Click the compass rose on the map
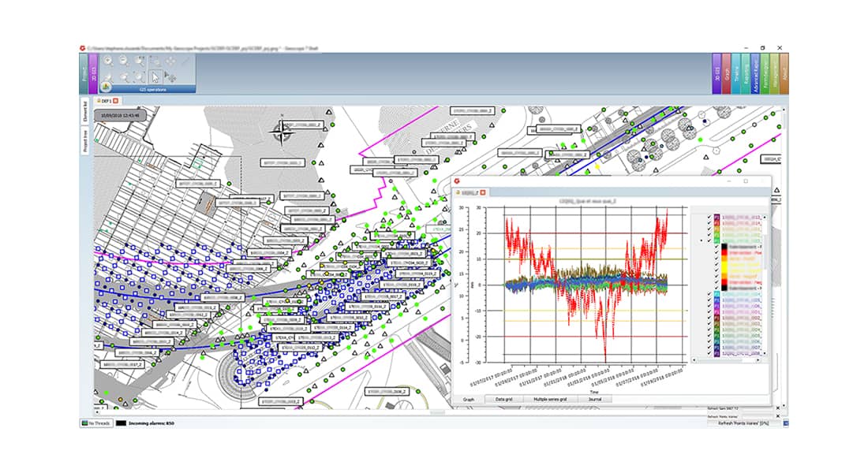This screenshot has width=868, height=473. [x=282, y=131]
